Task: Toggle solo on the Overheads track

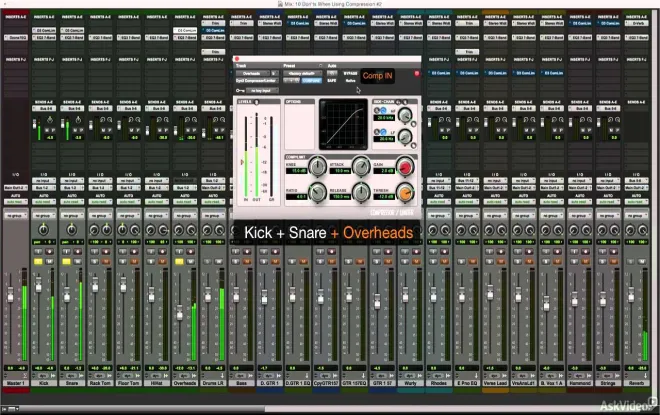Action: (x=179, y=261)
